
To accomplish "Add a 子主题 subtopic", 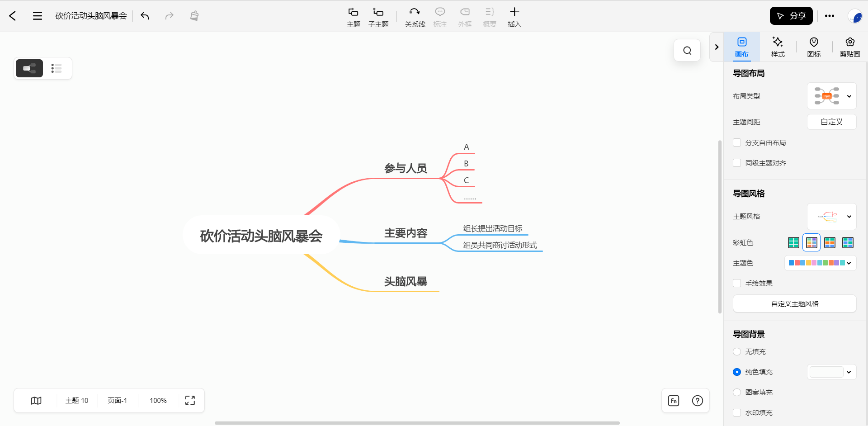I will (378, 17).
